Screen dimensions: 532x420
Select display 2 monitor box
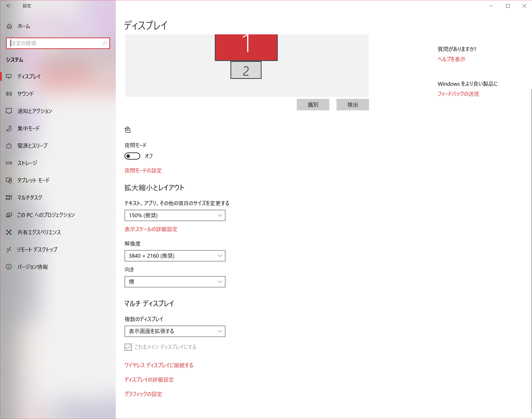[x=246, y=70]
